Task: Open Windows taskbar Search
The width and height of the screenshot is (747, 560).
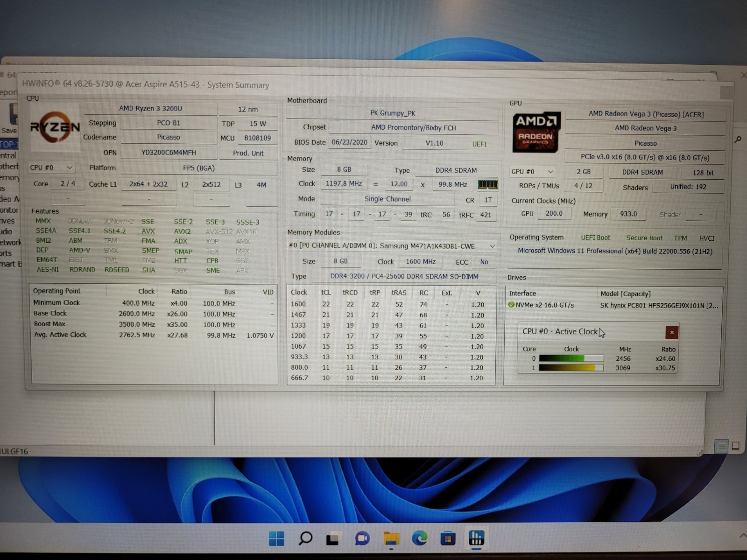Action: pos(305,539)
